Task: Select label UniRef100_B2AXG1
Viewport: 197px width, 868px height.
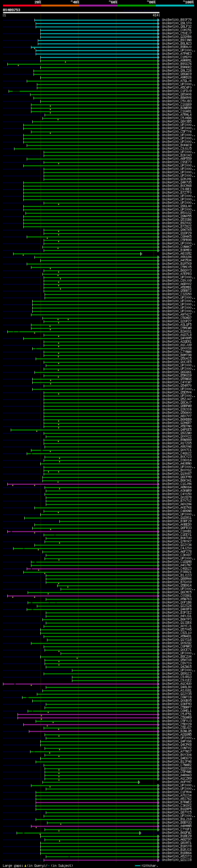Action: click(177, 331)
